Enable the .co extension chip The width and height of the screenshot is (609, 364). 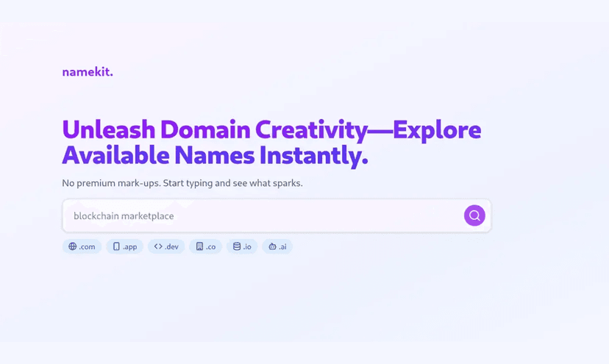(206, 246)
